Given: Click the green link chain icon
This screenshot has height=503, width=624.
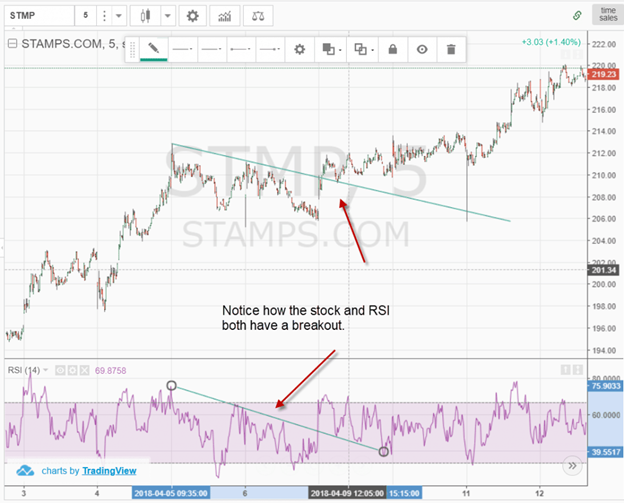Looking at the screenshot, I should [x=577, y=16].
